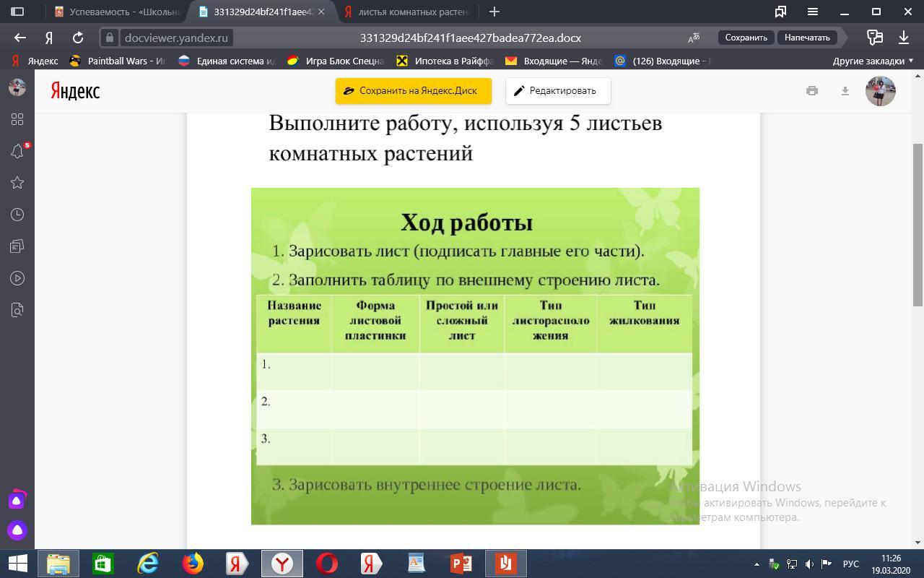Click the vertical page scrollbar thumb
Image resolution: width=924 pixels, height=578 pixels.
click(x=918, y=224)
